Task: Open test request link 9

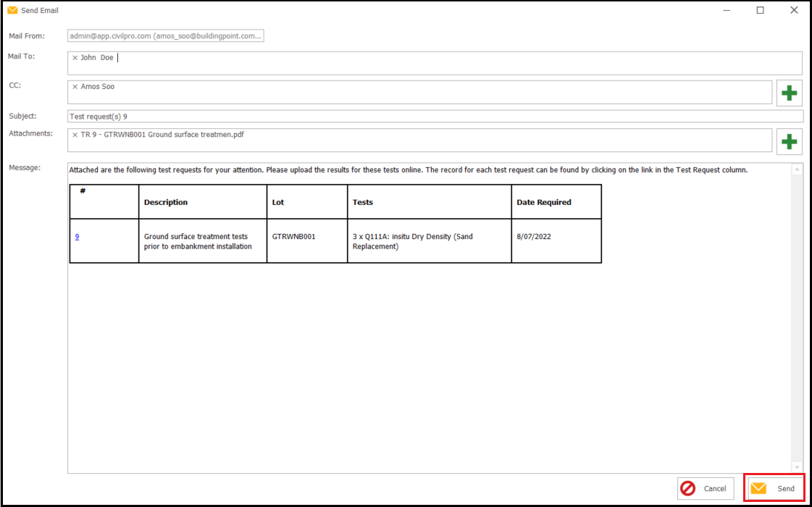Action: click(x=78, y=237)
